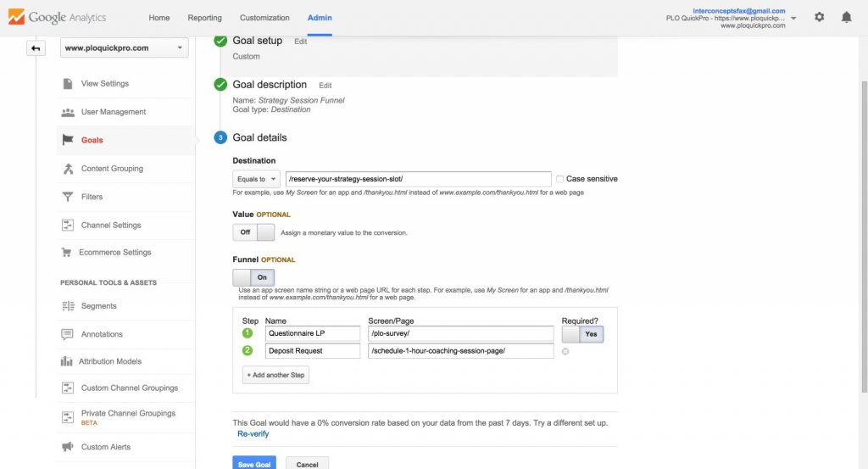Open the notifications bell
The height and width of the screenshot is (469, 868).
coord(846,17)
